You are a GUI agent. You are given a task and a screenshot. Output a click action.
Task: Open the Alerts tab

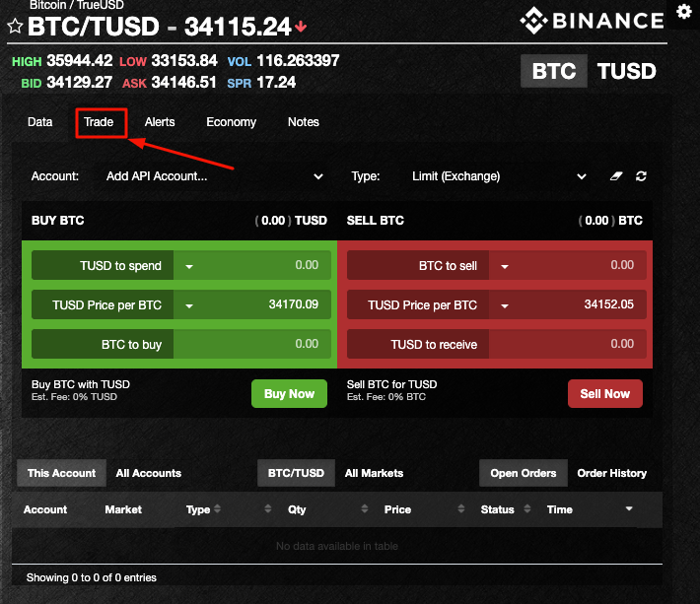tap(160, 122)
